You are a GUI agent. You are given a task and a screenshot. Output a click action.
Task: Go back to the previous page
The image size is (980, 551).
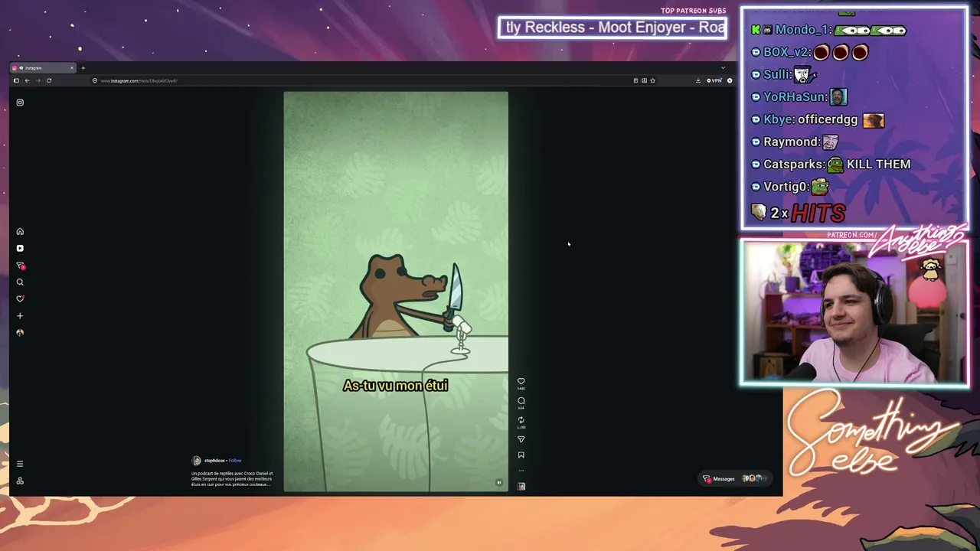coord(27,80)
